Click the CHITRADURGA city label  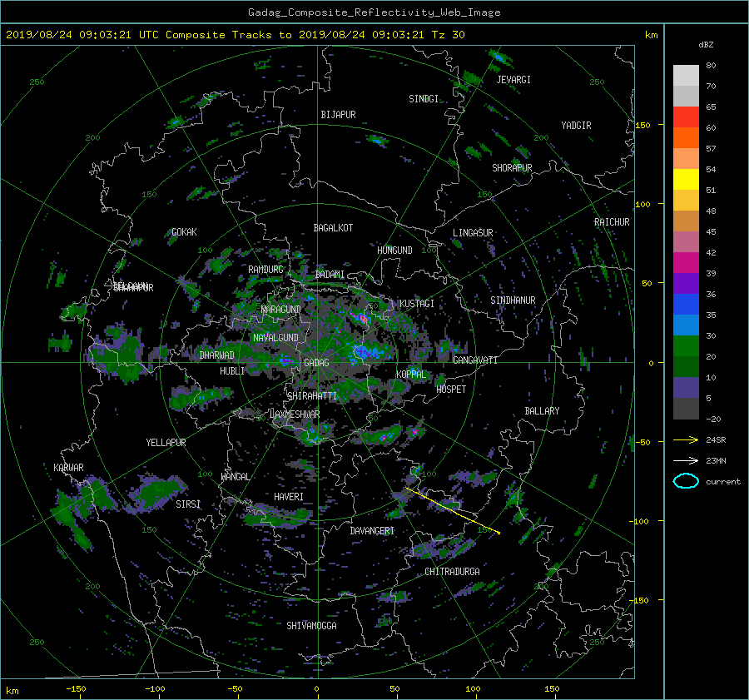(x=453, y=572)
